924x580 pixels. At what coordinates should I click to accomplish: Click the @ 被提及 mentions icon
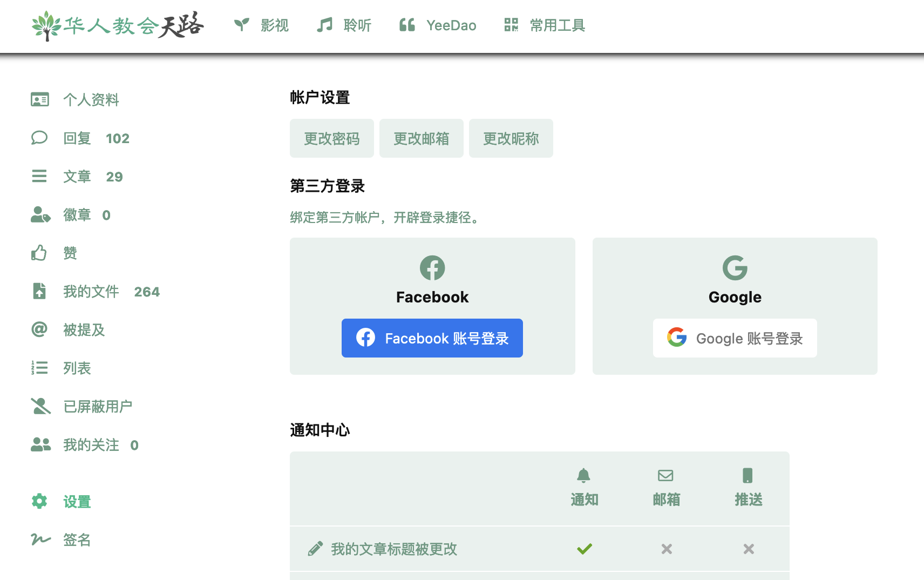coord(39,329)
